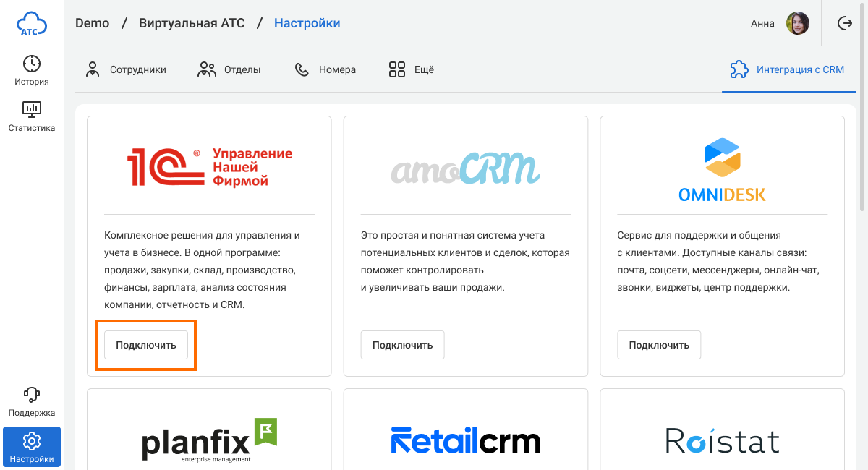Click the ATC cloud logo
Screen dimensions: 868x470
pyautogui.click(x=32, y=24)
